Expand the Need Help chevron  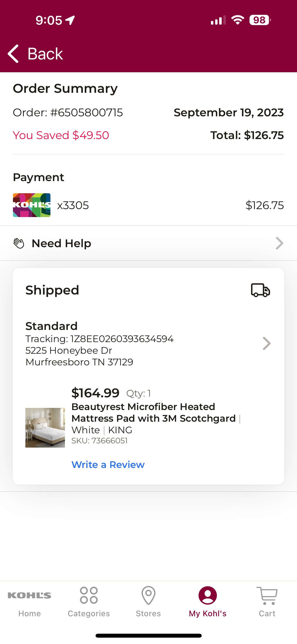pyautogui.click(x=279, y=243)
